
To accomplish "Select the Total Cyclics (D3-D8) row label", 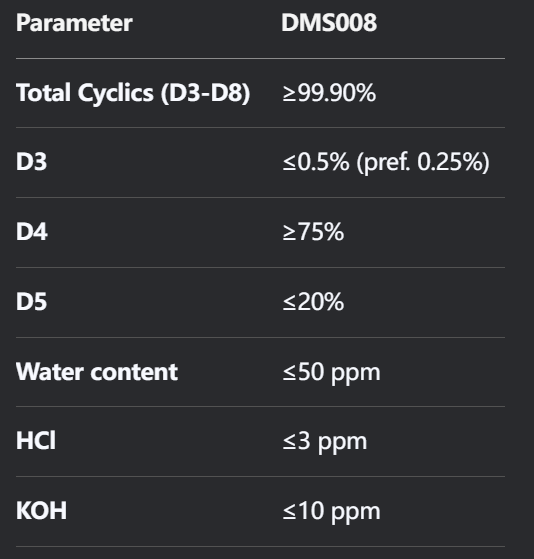I will [133, 93].
